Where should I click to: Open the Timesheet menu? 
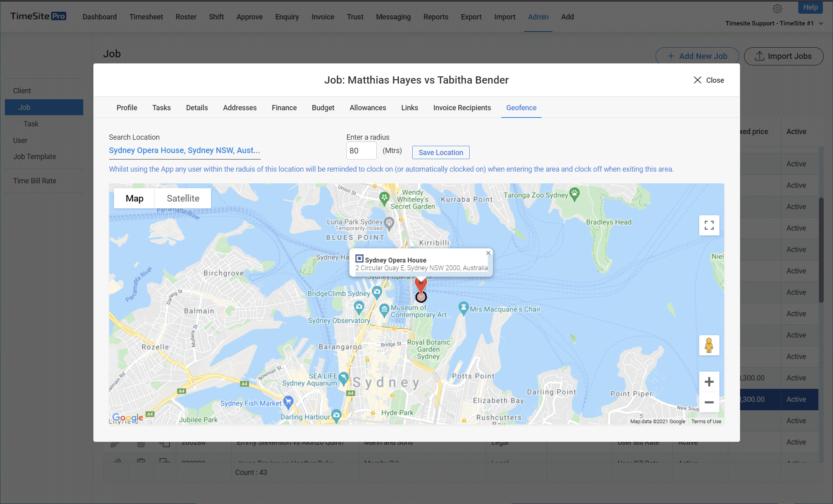tap(146, 17)
